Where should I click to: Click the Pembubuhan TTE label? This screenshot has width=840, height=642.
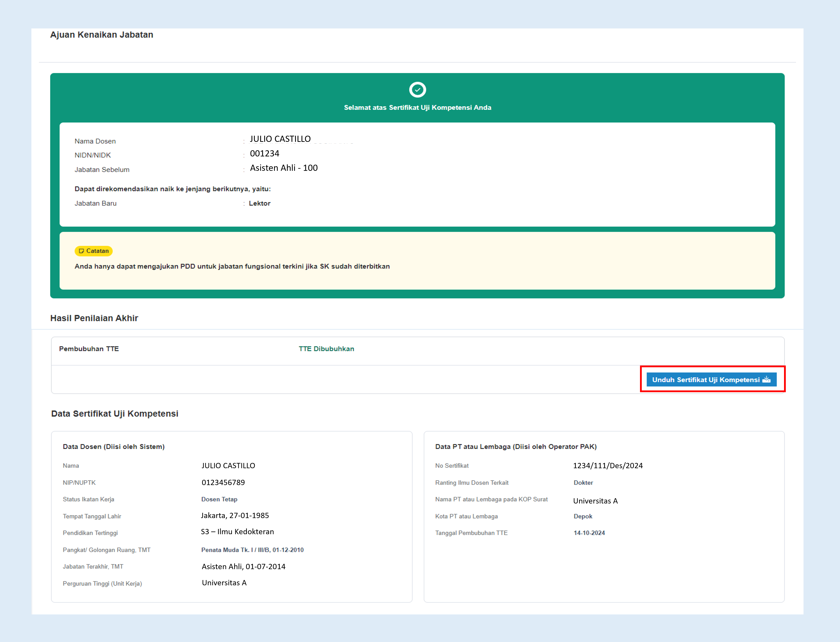89,349
